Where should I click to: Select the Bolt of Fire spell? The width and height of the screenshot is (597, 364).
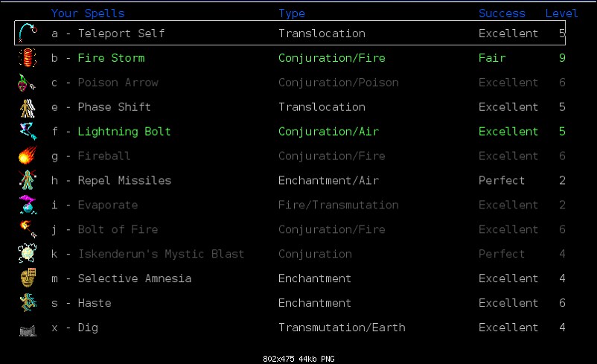tap(118, 229)
